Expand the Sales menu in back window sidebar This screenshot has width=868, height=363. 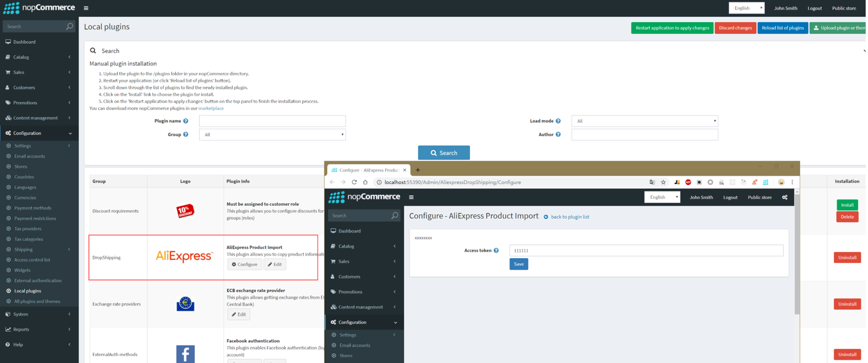pyautogui.click(x=39, y=72)
